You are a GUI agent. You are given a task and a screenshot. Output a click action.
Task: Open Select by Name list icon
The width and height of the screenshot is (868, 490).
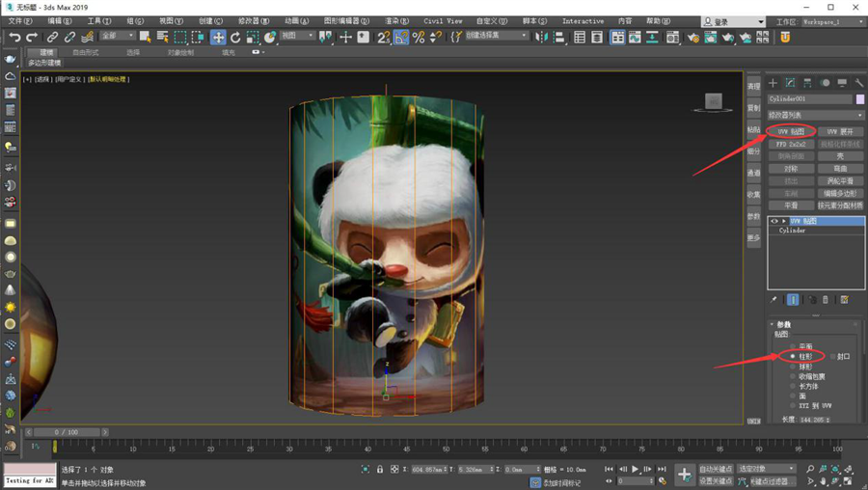163,37
